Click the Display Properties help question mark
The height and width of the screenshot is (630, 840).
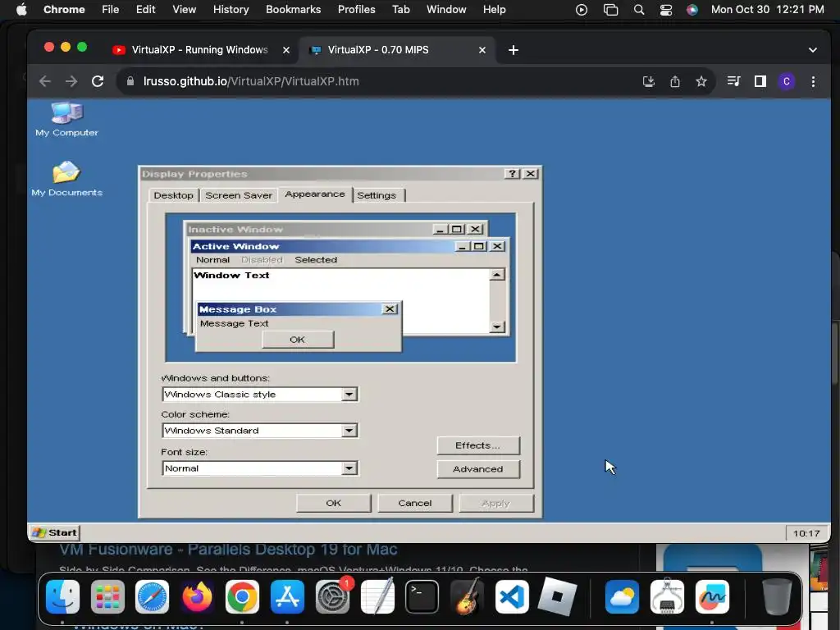512,174
